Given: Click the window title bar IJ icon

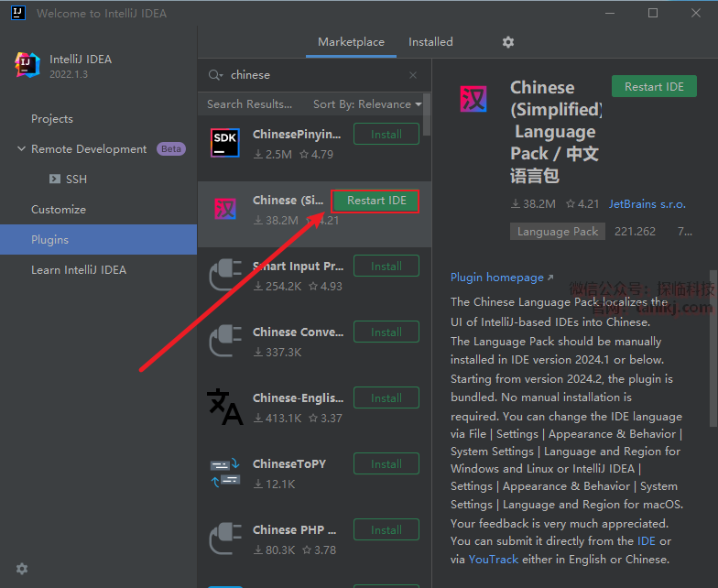Looking at the screenshot, I should click(18, 13).
